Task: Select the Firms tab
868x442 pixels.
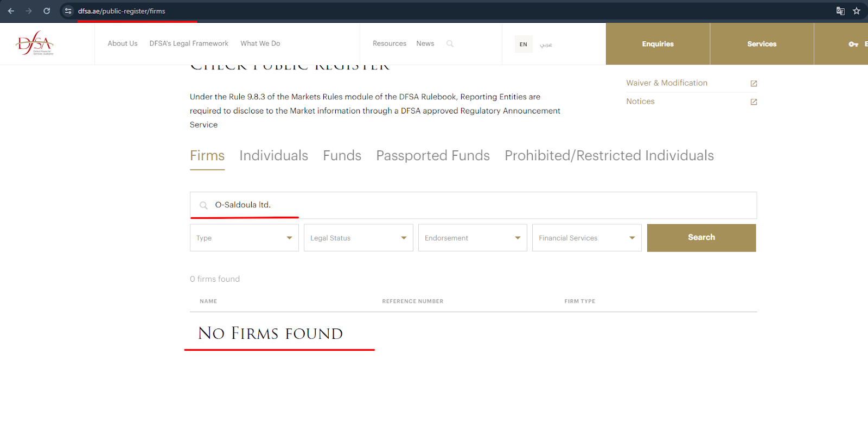Action: 207,156
